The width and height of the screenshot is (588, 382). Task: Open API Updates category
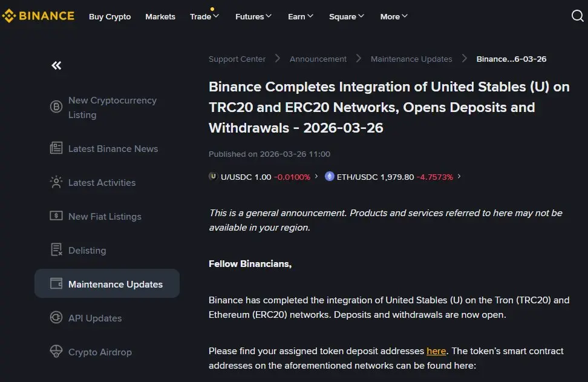tap(107, 318)
